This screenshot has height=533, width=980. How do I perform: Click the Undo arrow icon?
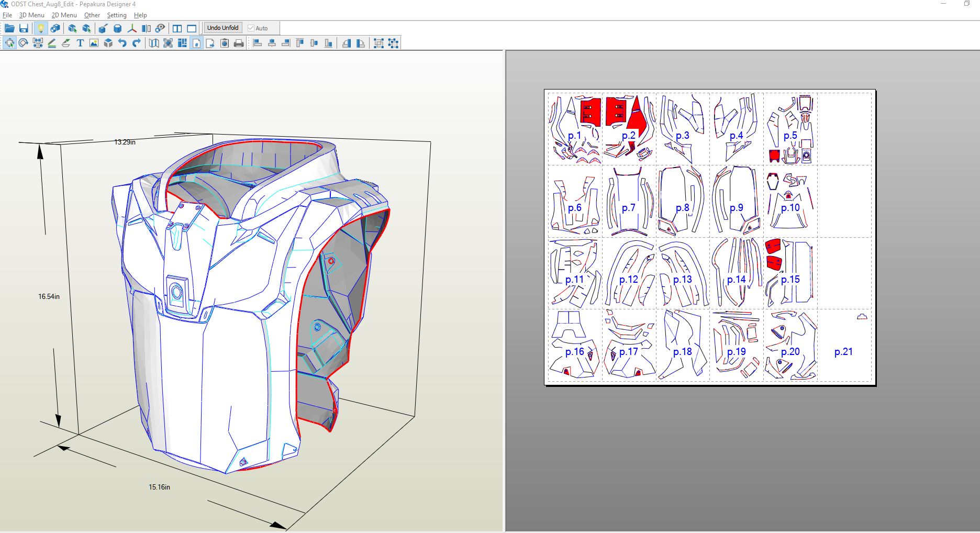click(122, 43)
